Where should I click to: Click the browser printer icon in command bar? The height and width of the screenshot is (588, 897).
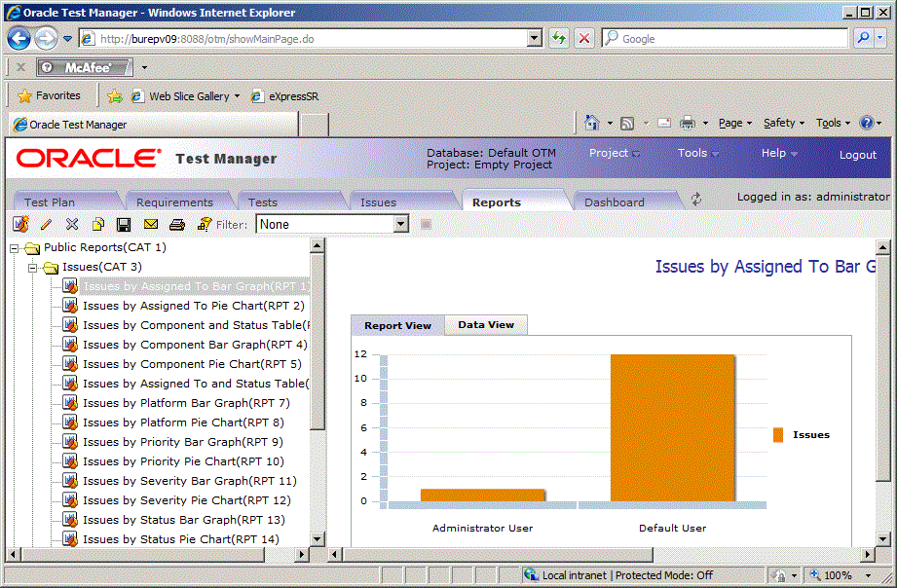pos(688,123)
